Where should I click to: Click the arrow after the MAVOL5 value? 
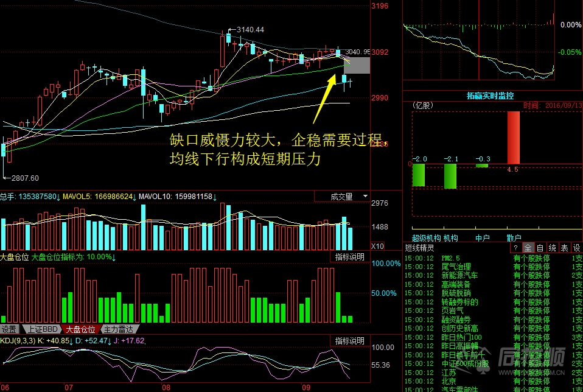(x=134, y=197)
